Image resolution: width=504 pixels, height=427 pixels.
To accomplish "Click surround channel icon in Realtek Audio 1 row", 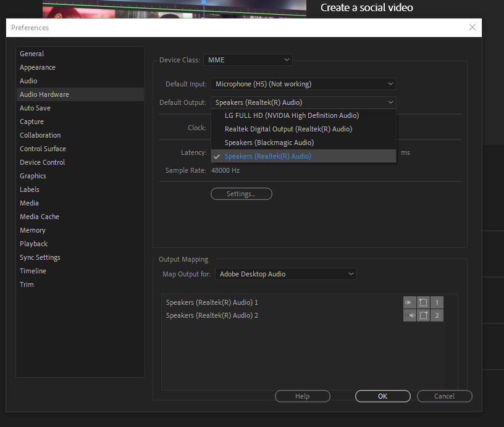I will coord(424,302).
